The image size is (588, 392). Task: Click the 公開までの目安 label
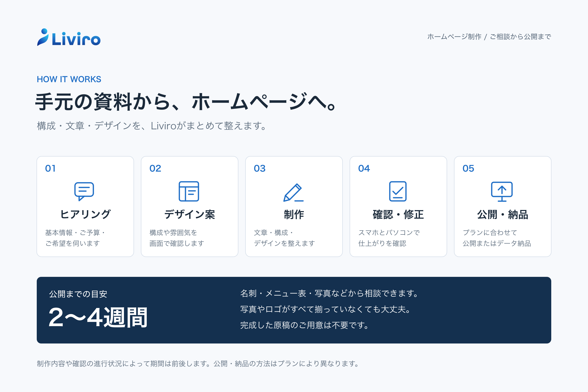78,294
